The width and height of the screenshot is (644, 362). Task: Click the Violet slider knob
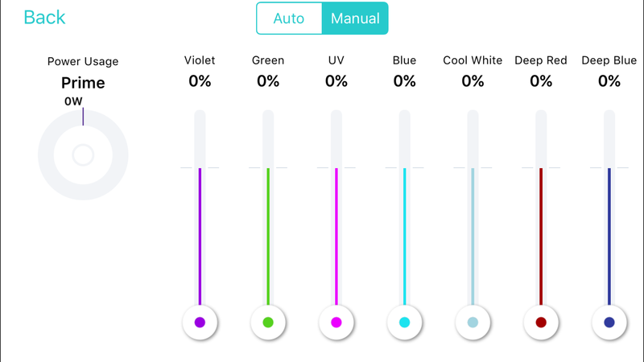[200, 323]
